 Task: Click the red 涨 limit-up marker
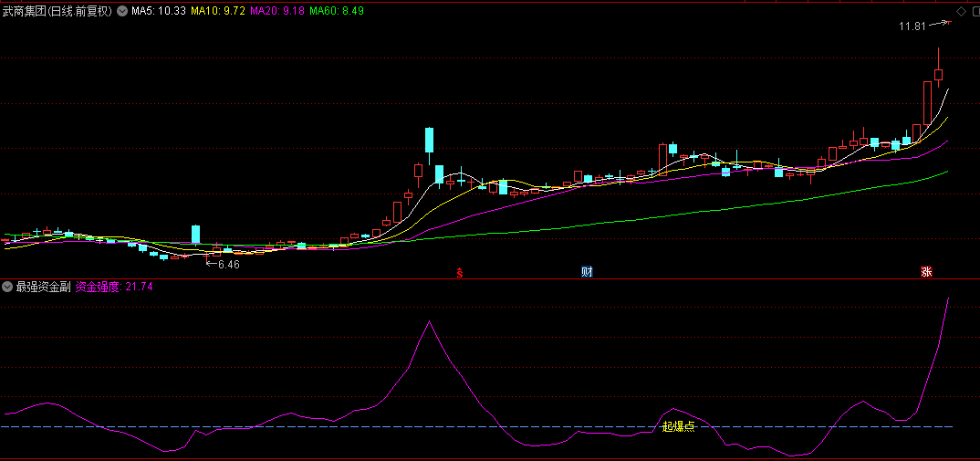926,271
